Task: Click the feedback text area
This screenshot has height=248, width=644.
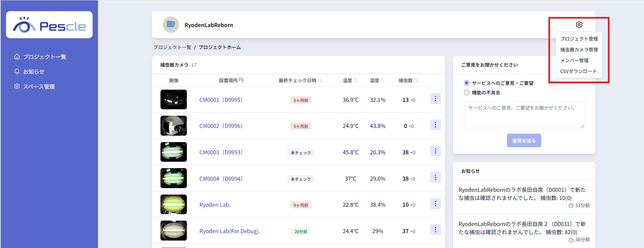Action: coord(524,115)
